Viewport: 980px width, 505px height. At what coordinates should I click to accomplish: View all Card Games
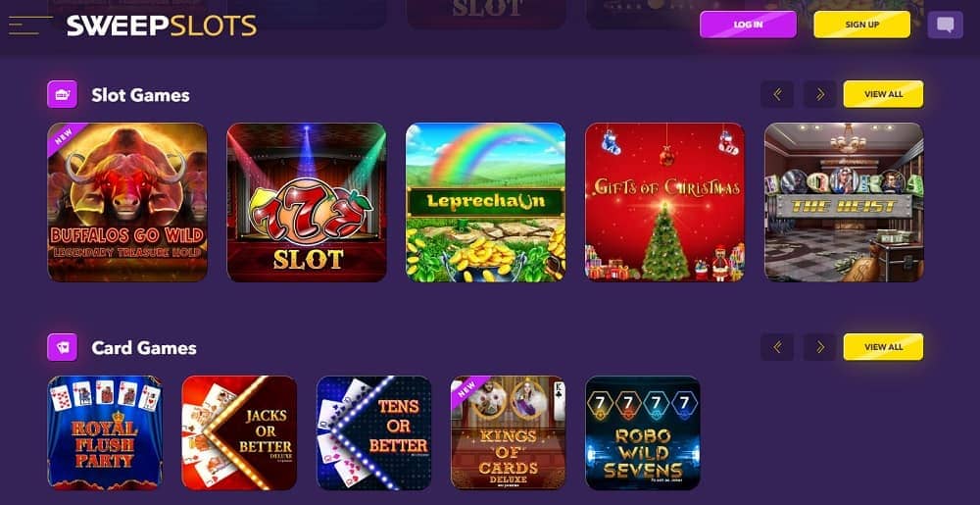pyautogui.click(x=883, y=347)
